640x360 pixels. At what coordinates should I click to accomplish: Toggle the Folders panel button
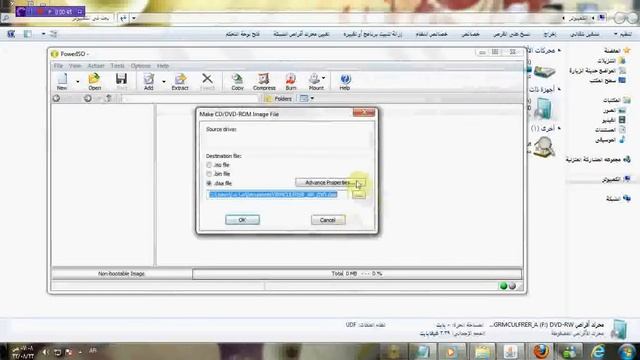[278, 98]
